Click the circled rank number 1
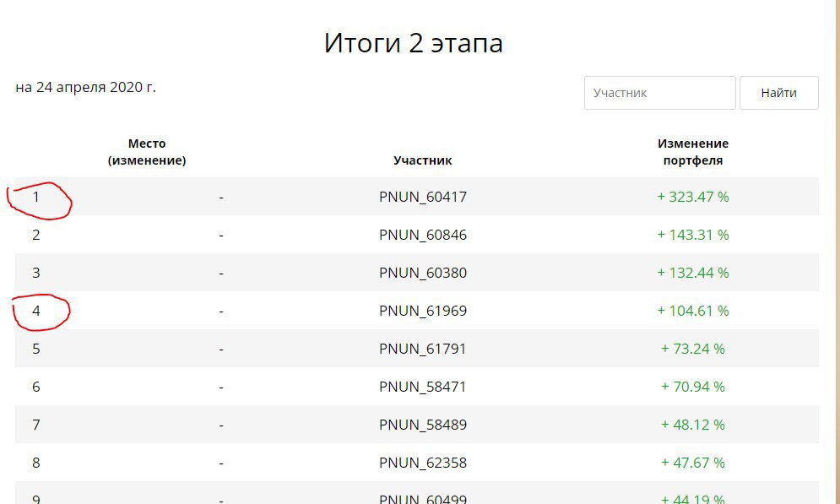 36,197
